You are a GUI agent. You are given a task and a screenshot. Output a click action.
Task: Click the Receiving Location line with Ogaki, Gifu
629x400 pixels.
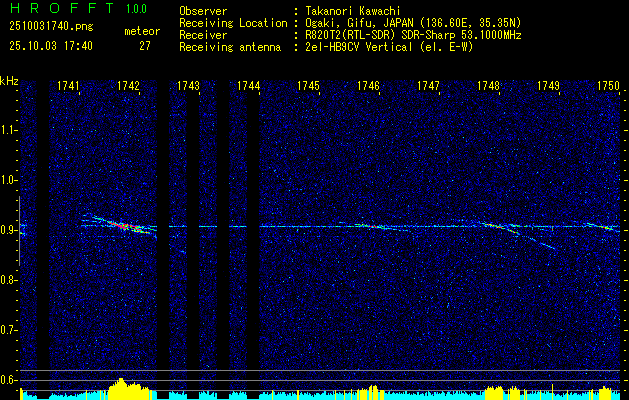(x=350, y=23)
